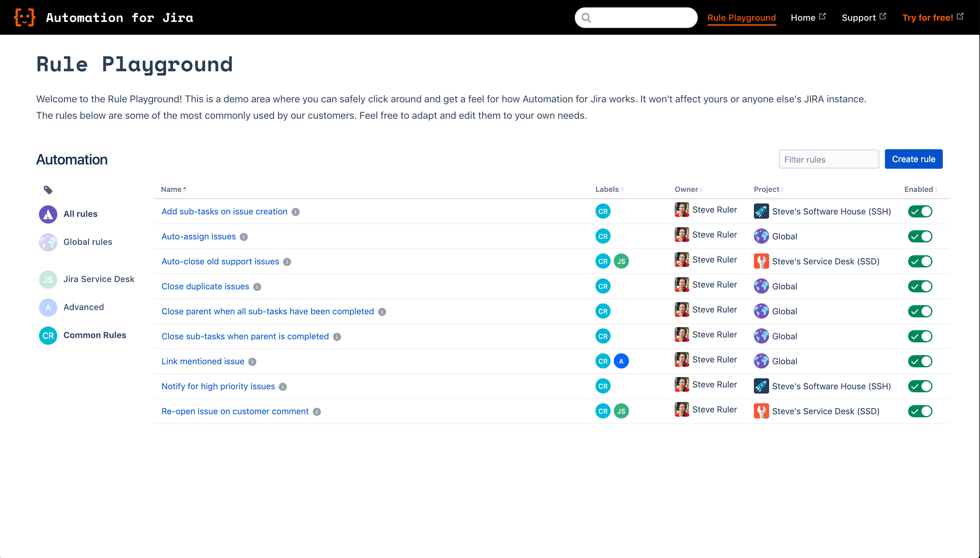Click the tag/label filter icon in sidebar
980x558 pixels.
[48, 189]
